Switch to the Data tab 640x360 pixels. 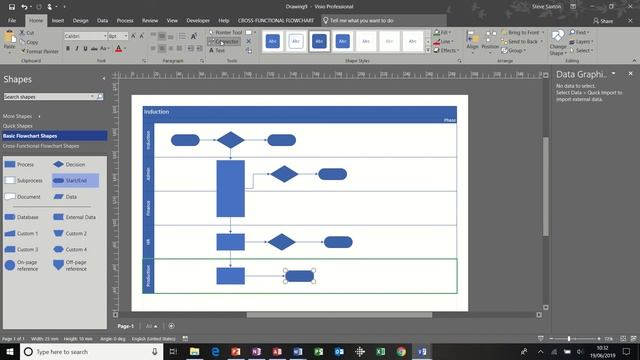102,20
